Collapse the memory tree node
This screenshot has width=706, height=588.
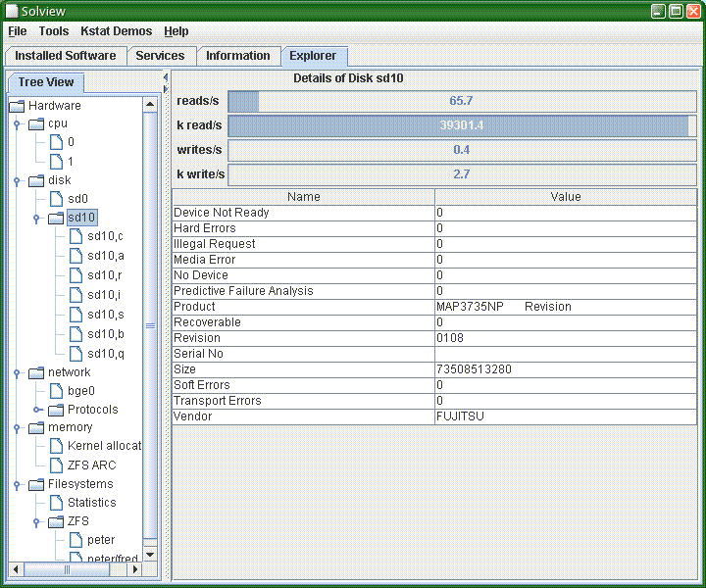pos(17,428)
